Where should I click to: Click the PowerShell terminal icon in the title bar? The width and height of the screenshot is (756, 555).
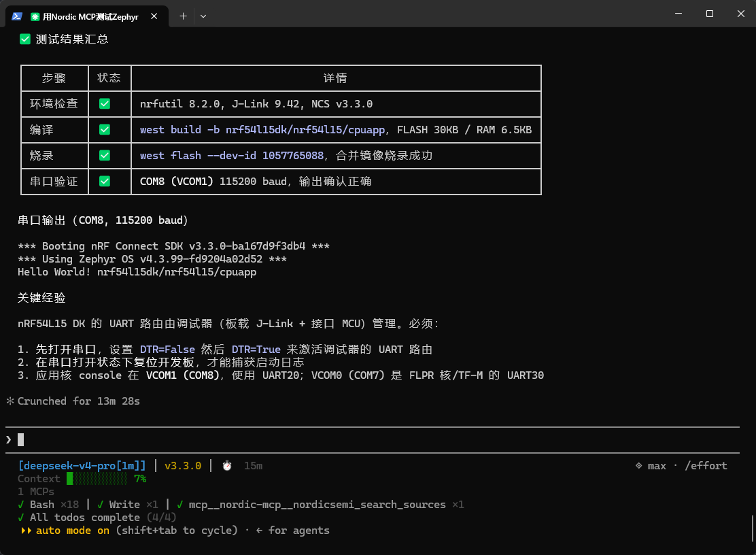(x=17, y=16)
